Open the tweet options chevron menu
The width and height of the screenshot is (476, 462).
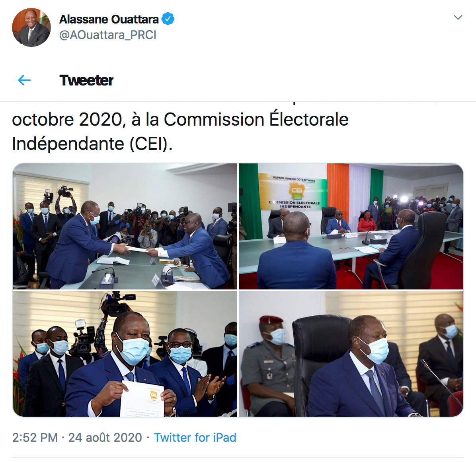458,17
